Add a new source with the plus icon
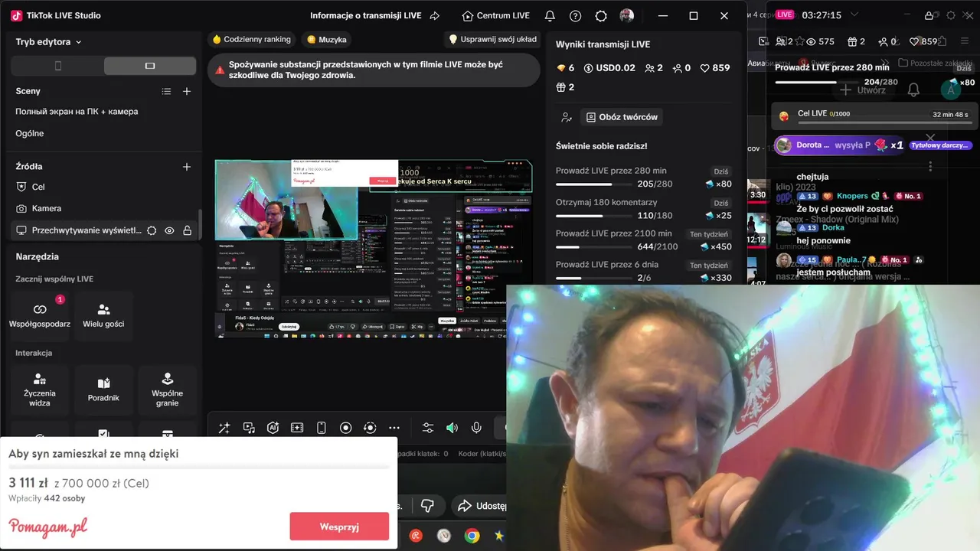 187,166
